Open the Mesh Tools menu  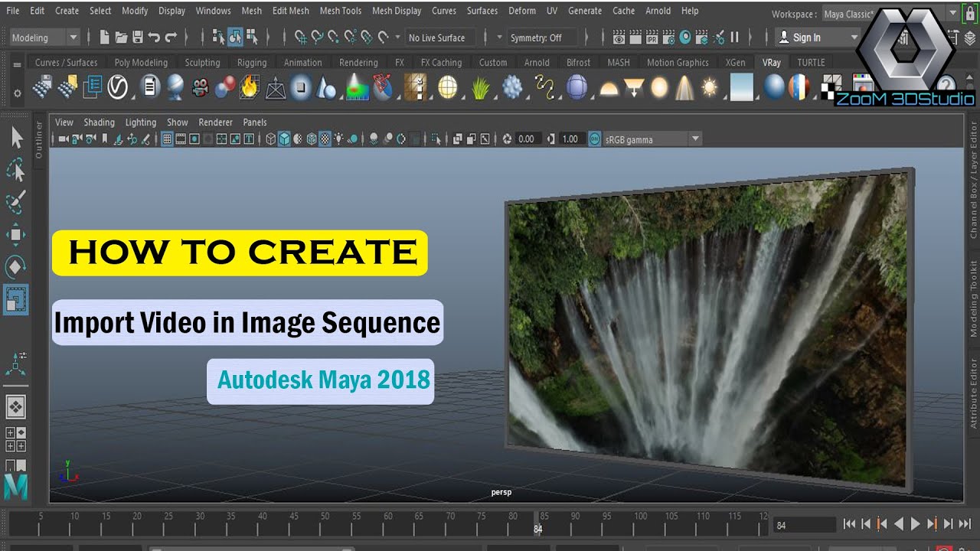coord(341,11)
